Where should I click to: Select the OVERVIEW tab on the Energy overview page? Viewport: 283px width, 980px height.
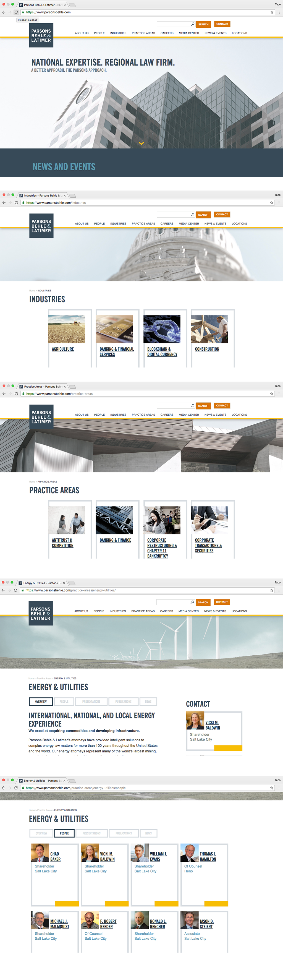click(41, 702)
